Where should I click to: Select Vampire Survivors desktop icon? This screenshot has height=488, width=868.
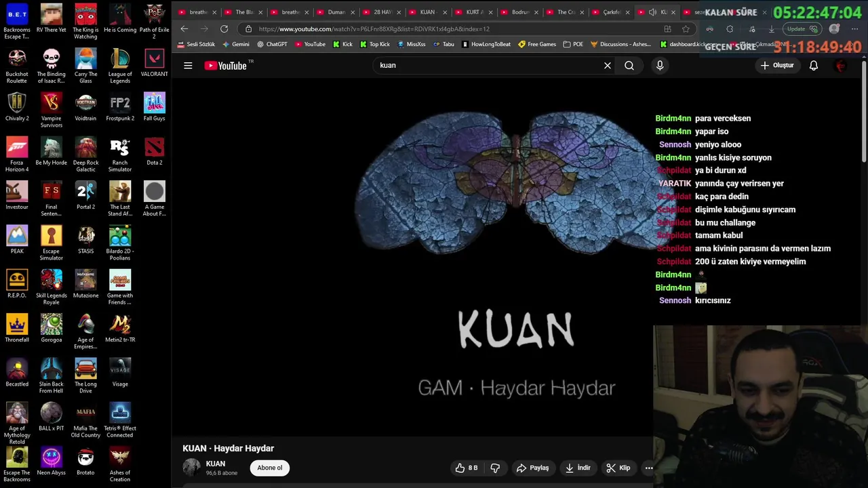tap(52, 110)
